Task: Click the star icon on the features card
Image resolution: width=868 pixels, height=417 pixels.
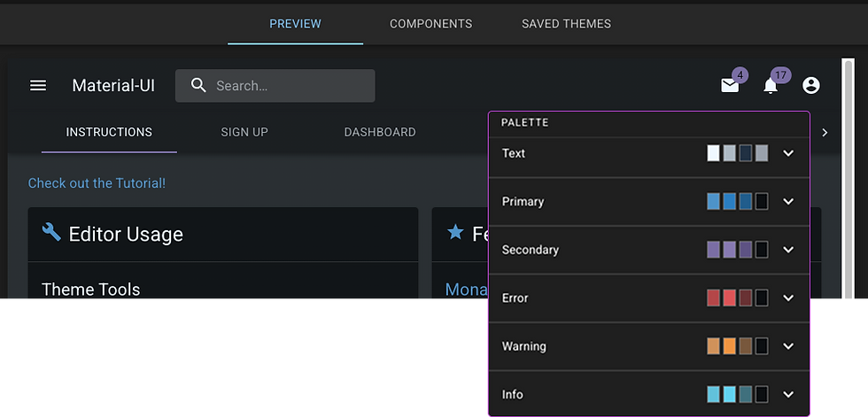Action: (455, 233)
